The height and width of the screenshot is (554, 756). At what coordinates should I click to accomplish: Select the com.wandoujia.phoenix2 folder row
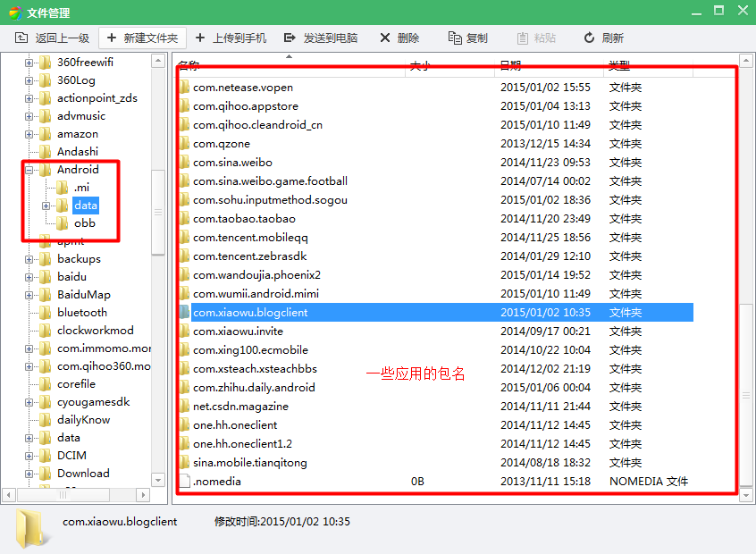(435, 275)
